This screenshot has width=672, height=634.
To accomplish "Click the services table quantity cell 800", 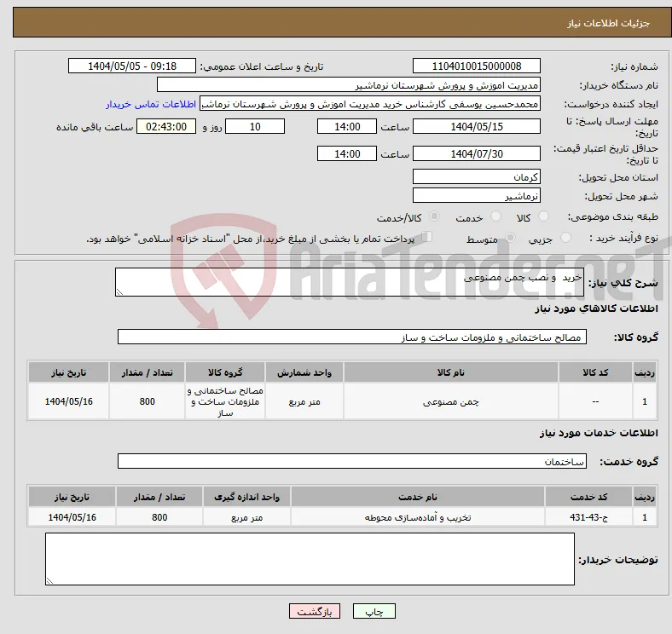I will 159,517.
